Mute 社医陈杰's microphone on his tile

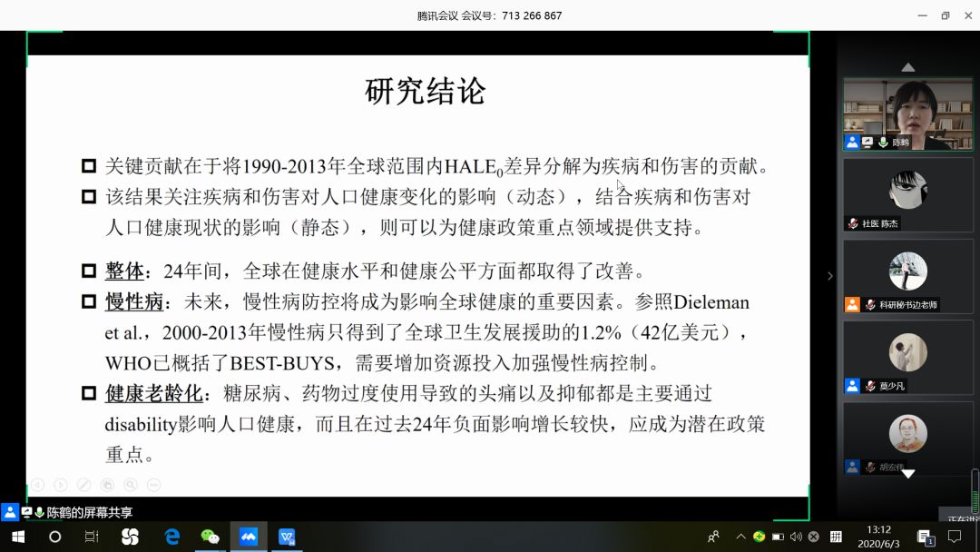853,222
